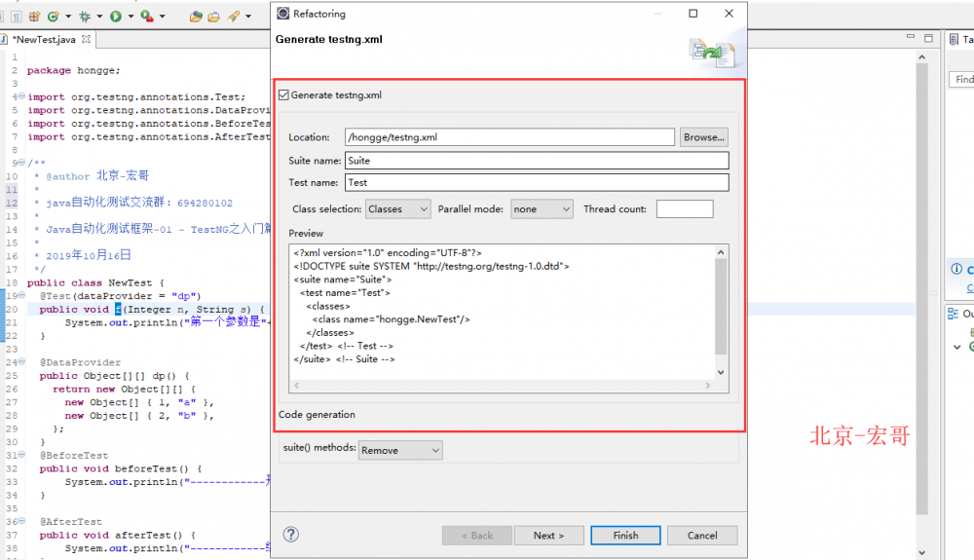
Task: Open the Run configurations dropdown arrow
Action: pyautogui.click(x=131, y=17)
